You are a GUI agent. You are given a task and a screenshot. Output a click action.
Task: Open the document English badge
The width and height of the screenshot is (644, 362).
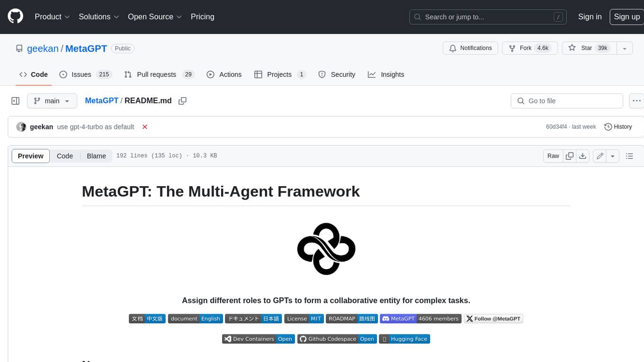click(195, 319)
